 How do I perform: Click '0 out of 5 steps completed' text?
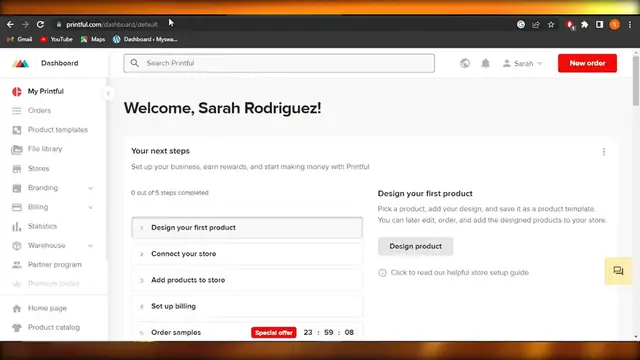[170, 193]
